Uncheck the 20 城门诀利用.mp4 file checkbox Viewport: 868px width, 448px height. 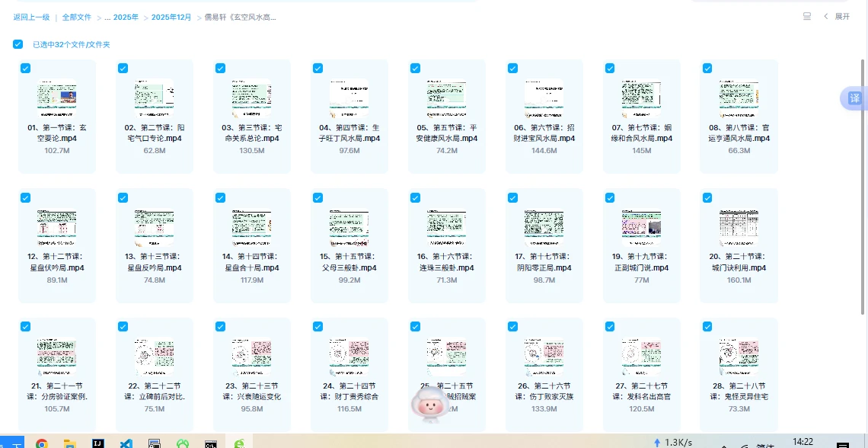pos(707,198)
